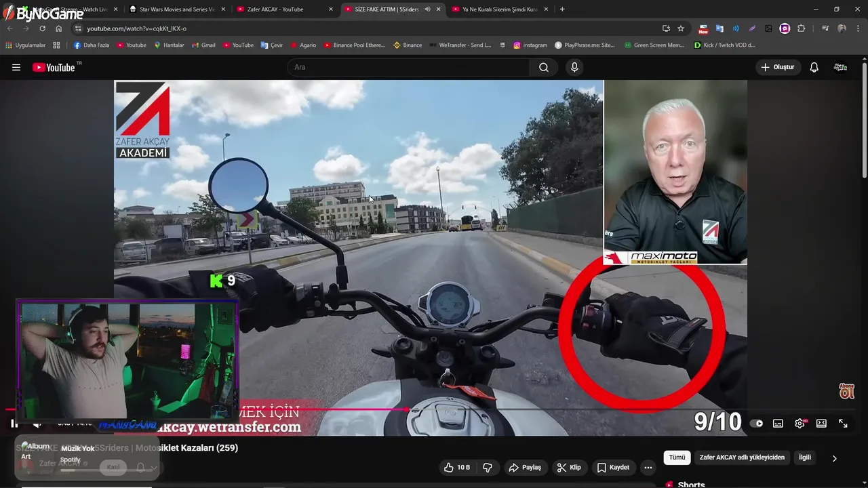Switch the player to theater mode
The width and height of the screenshot is (868, 488).
pyautogui.click(x=821, y=424)
